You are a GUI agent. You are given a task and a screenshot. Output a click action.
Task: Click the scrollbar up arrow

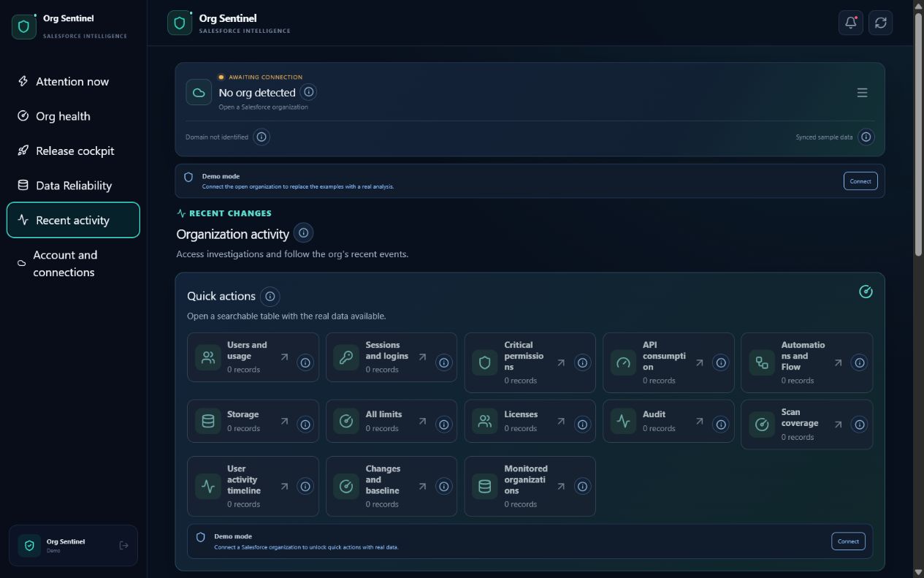tap(919, 6)
